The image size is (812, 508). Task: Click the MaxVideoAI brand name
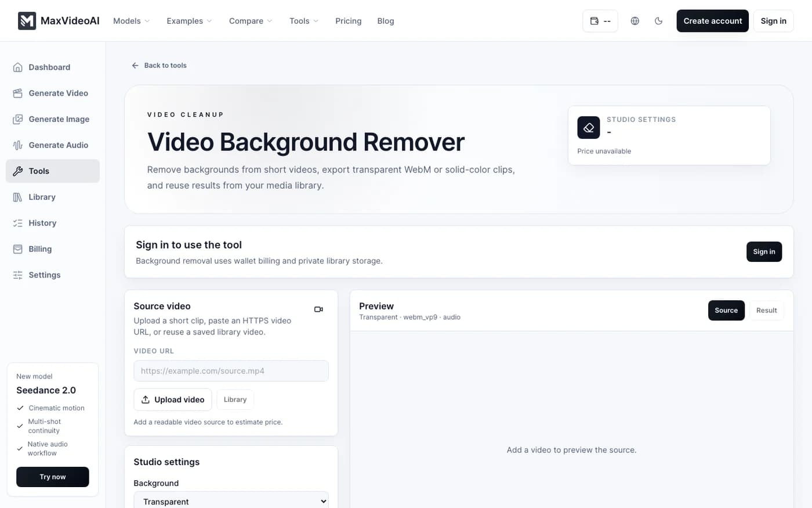pyautogui.click(x=70, y=21)
